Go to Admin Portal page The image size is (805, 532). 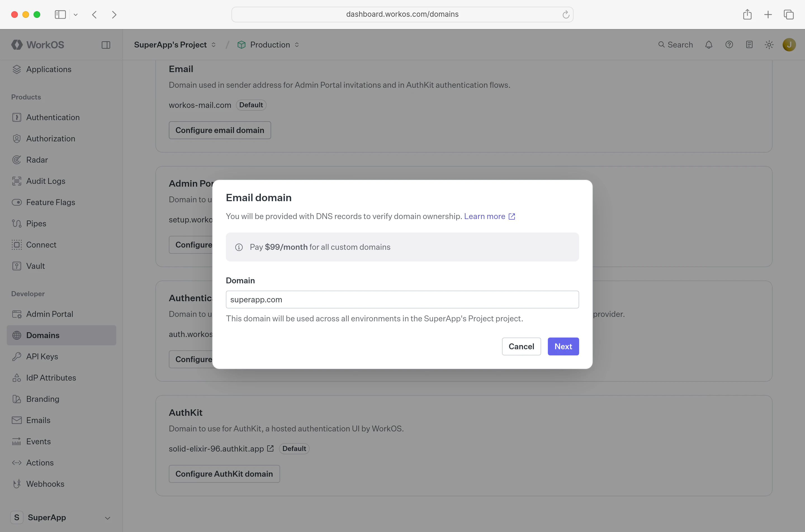click(61, 314)
